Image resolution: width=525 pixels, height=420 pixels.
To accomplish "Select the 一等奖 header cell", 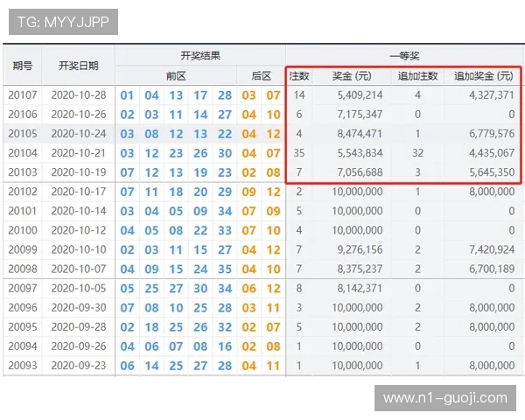I will [x=404, y=55].
